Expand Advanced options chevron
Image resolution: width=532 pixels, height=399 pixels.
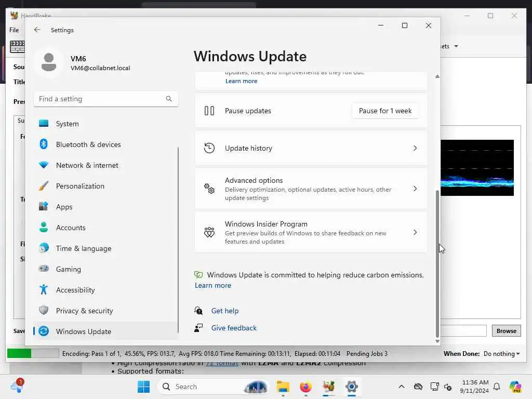415,189
